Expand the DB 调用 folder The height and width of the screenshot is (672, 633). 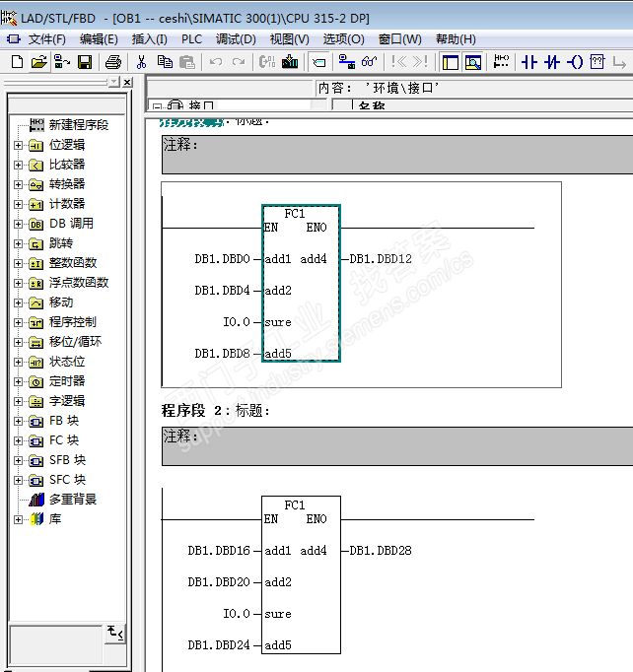[x=18, y=224]
